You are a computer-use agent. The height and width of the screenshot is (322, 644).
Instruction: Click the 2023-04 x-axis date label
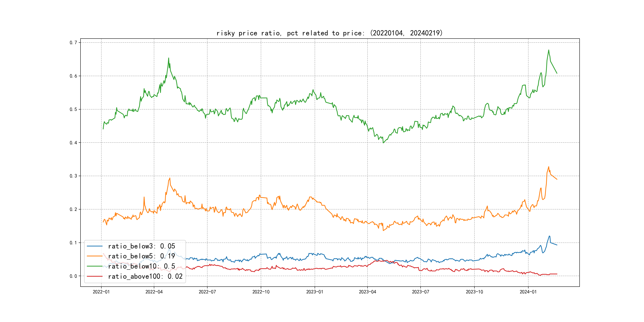click(x=367, y=292)
